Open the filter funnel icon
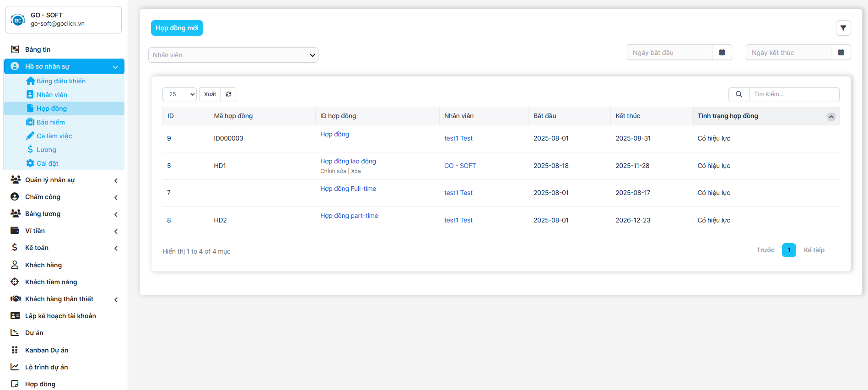The width and height of the screenshot is (868, 390). (843, 28)
